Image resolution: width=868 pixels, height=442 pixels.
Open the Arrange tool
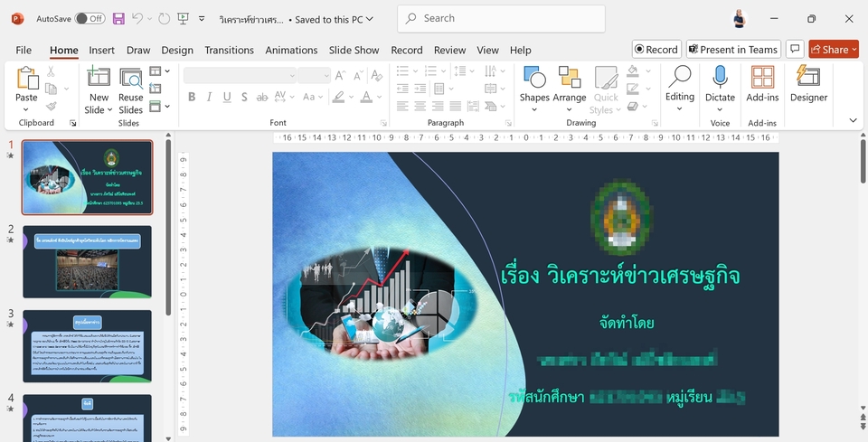point(569,89)
